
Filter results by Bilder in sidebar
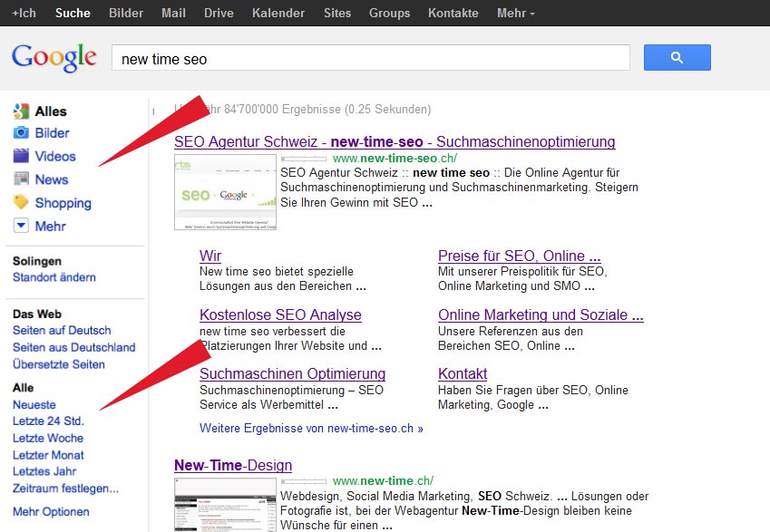tap(52, 133)
